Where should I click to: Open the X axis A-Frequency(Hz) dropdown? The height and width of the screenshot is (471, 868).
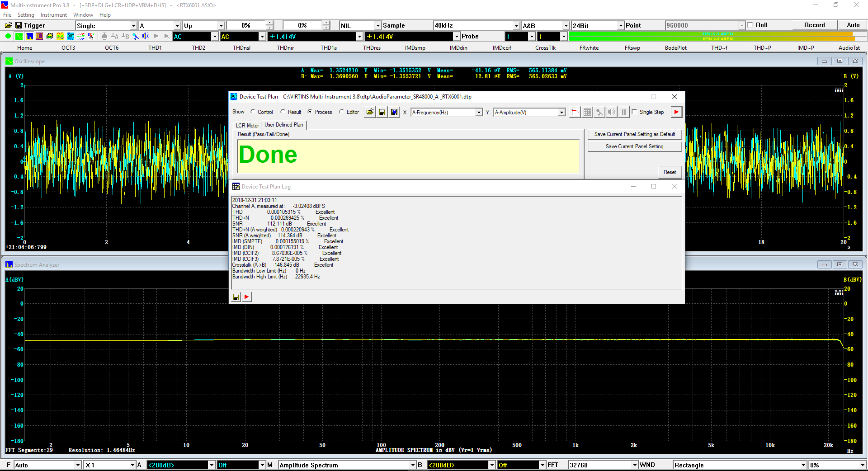click(x=447, y=112)
